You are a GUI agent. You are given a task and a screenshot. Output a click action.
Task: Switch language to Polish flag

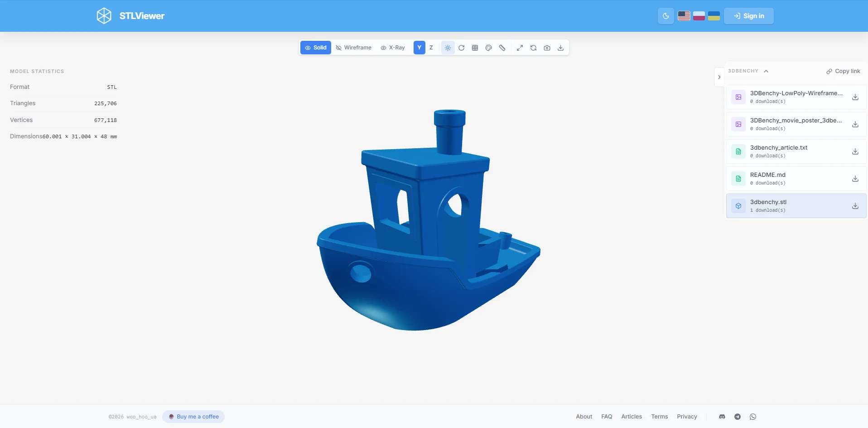coord(699,16)
